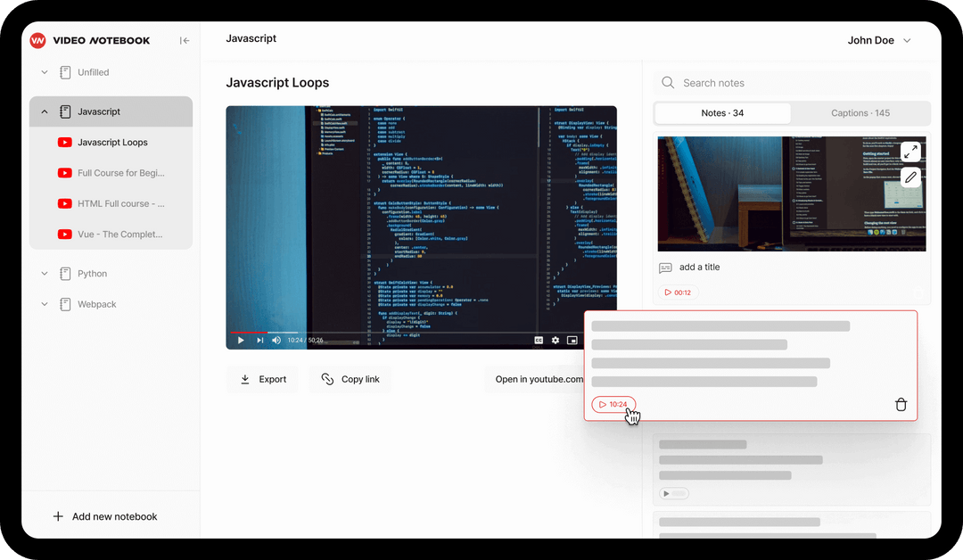
Task: Mute the video volume
Action: 276,340
